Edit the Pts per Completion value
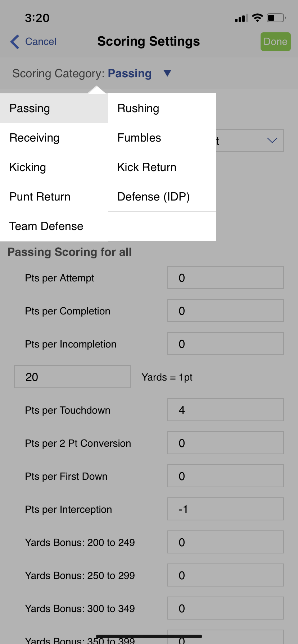Screen dimensions: 298x644 pos(225,310)
